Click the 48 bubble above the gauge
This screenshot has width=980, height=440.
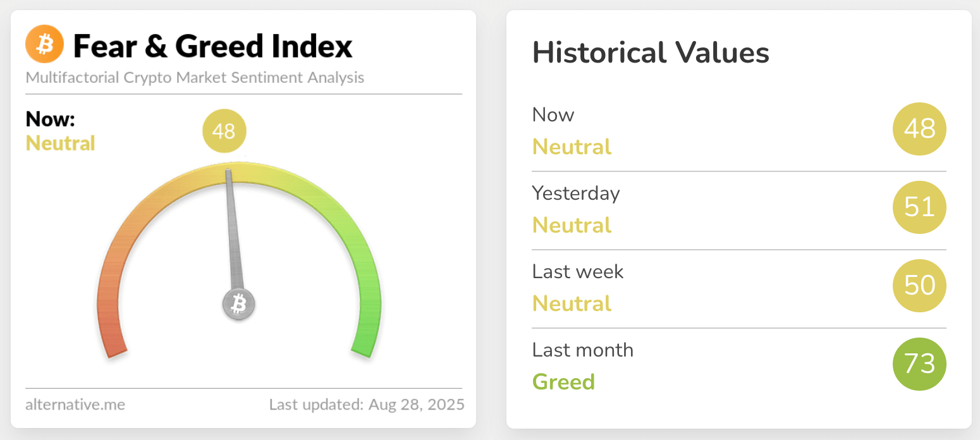point(224,131)
